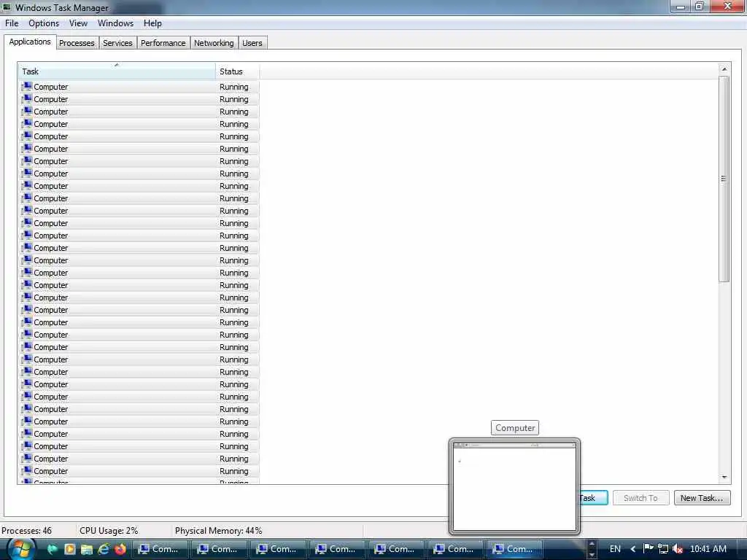Switch to the Users tab
Viewport: 747px width, 560px height.
pyautogui.click(x=252, y=43)
